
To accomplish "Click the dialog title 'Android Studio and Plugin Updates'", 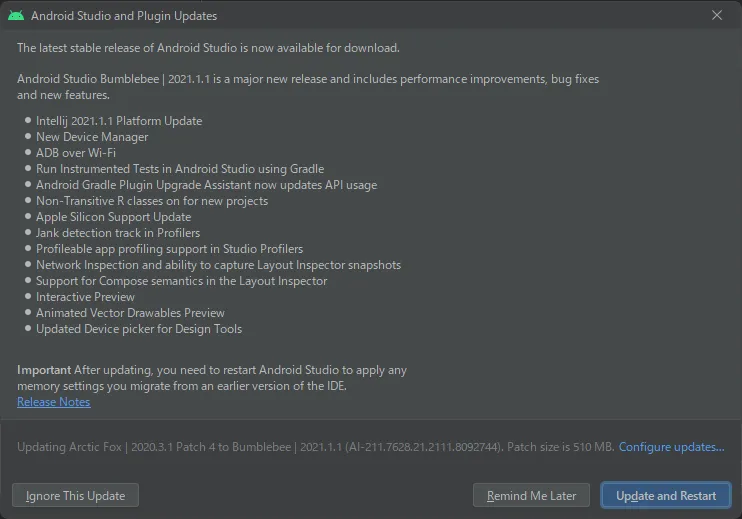I will [x=124, y=16].
